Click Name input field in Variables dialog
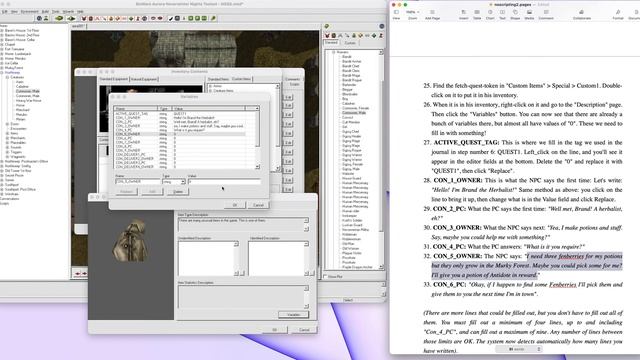Screen dimensions: 640x360 coord(138,181)
